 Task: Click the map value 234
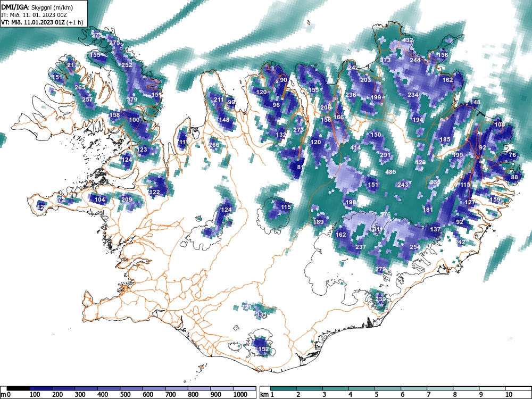(413, 95)
